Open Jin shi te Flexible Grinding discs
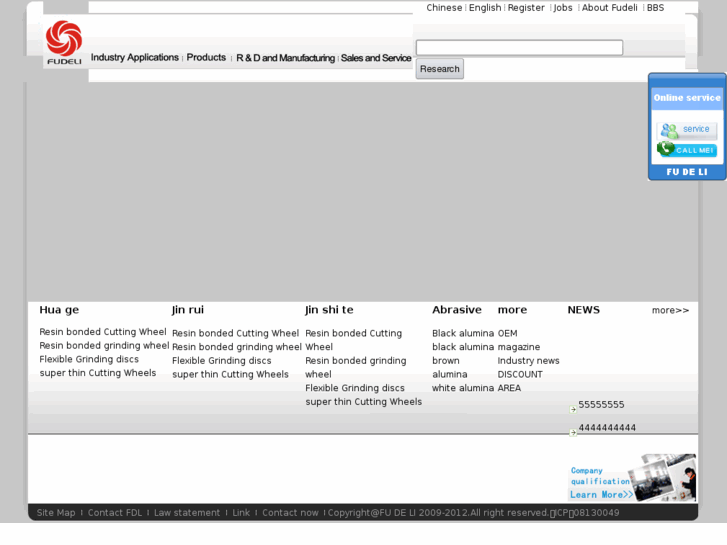This screenshot has width=727, height=545. click(355, 388)
